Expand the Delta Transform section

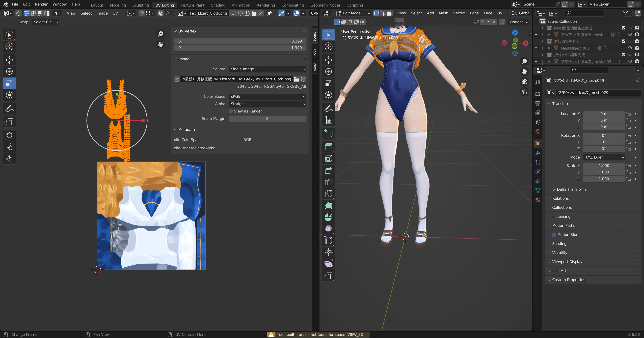[571, 189]
